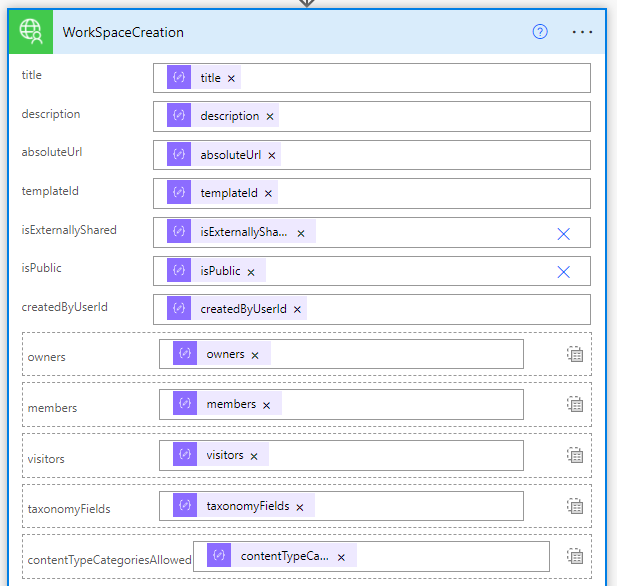Clear the isExternallyShared field with blue X
The image size is (617, 586).
563,233
